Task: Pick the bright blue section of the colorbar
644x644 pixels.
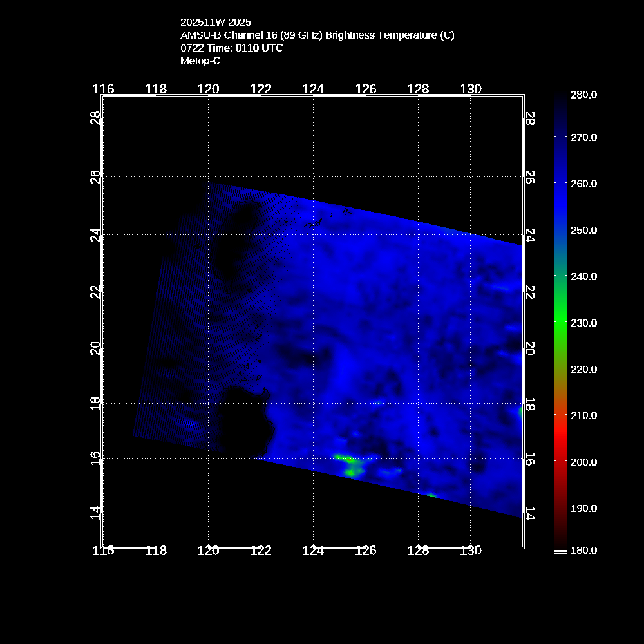Action: pos(560,193)
